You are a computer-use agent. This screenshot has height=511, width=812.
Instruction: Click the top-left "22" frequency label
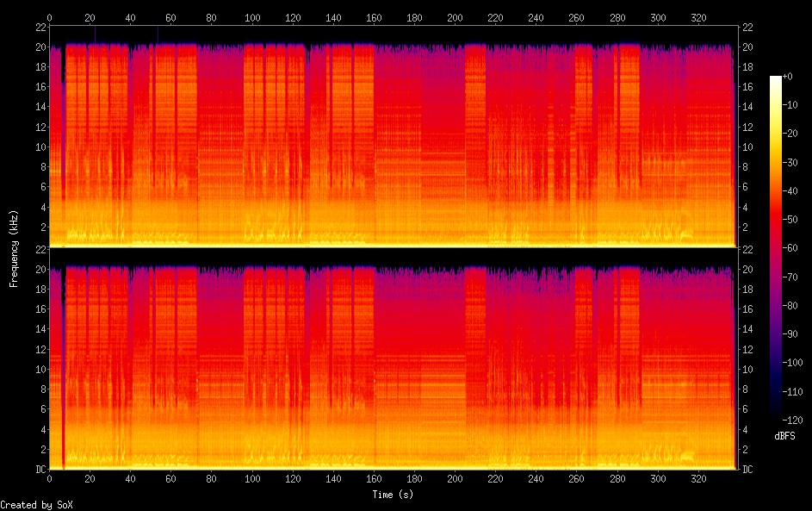[x=40, y=28]
